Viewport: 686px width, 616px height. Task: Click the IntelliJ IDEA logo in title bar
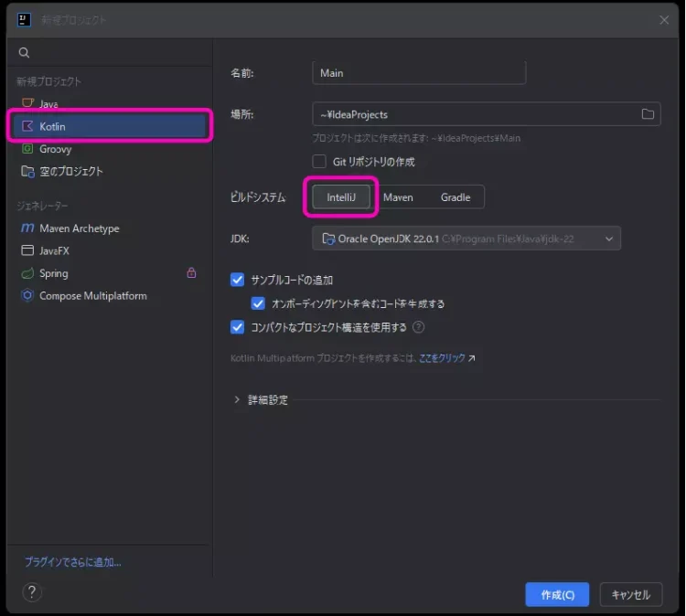coord(24,20)
